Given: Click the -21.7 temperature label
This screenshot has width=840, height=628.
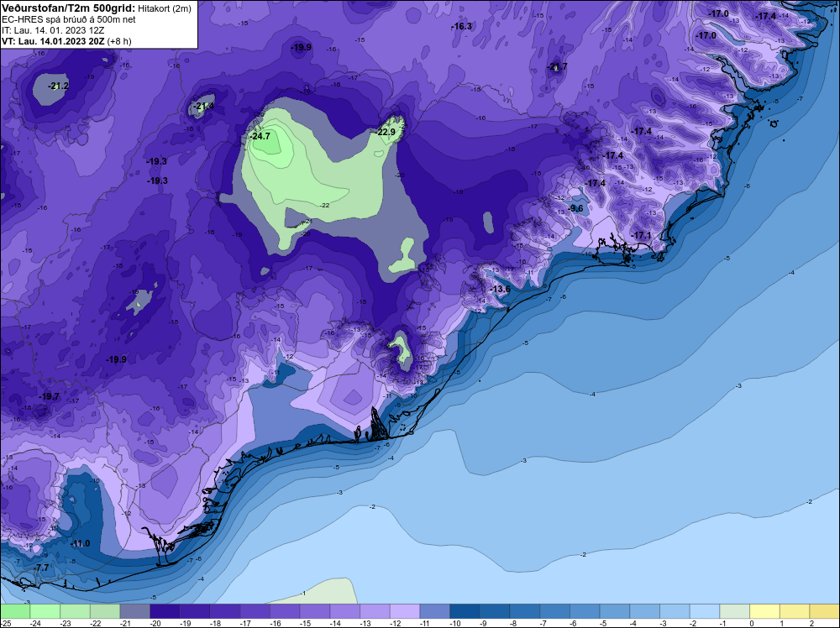Looking at the screenshot, I should click(x=558, y=67).
